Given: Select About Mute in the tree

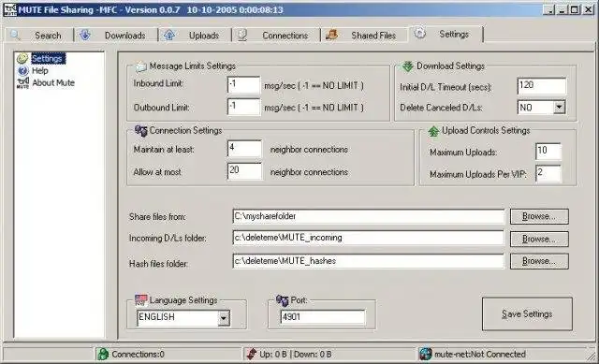Looking at the screenshot, I should coord(53,82).
